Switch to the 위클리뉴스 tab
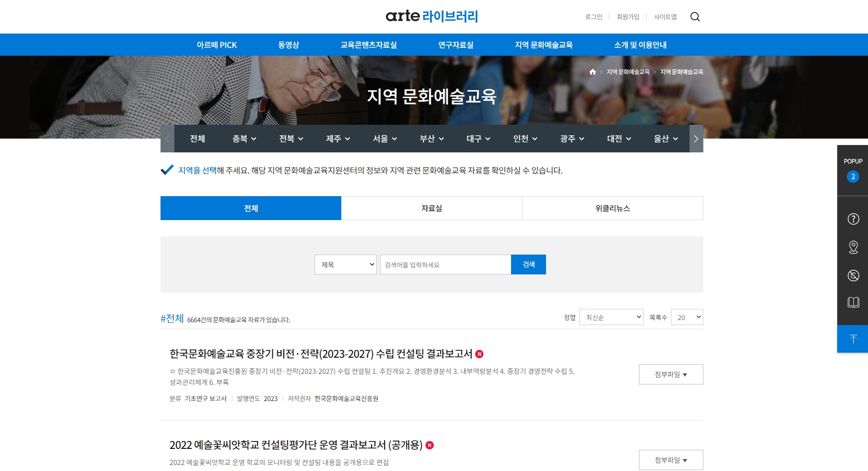This screenshot has width=868, height=471. 612,208
